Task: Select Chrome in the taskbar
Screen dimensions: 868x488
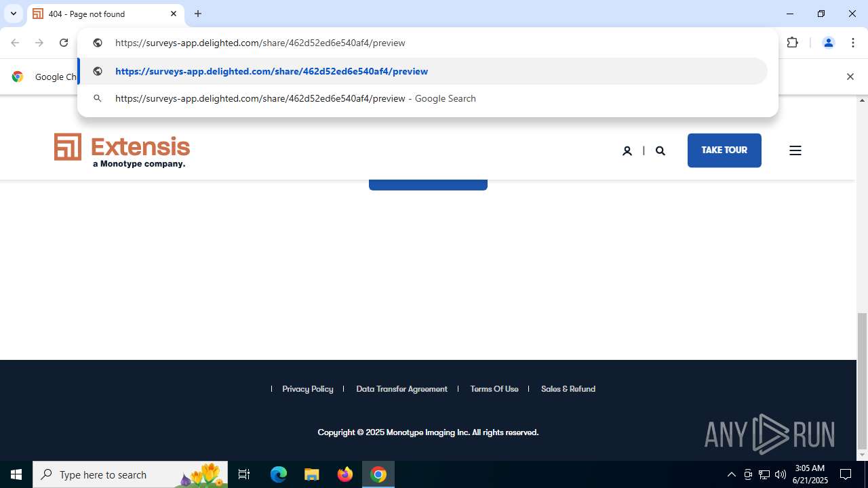Action: click(378, 474)
